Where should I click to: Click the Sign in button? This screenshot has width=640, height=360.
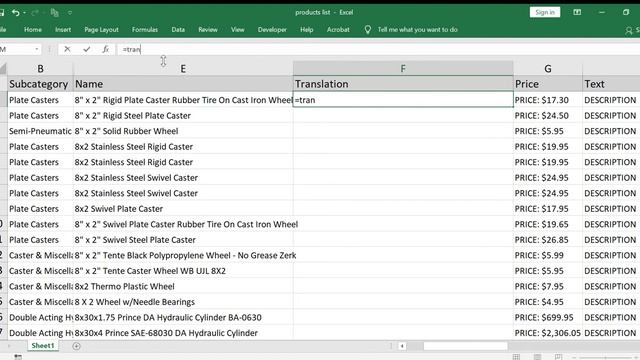[x=545, y=12]
